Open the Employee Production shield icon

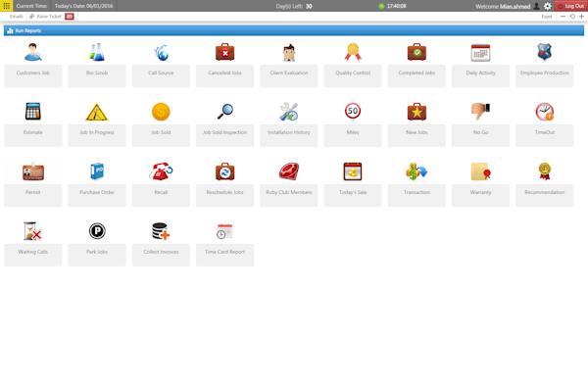click(545, 52)
